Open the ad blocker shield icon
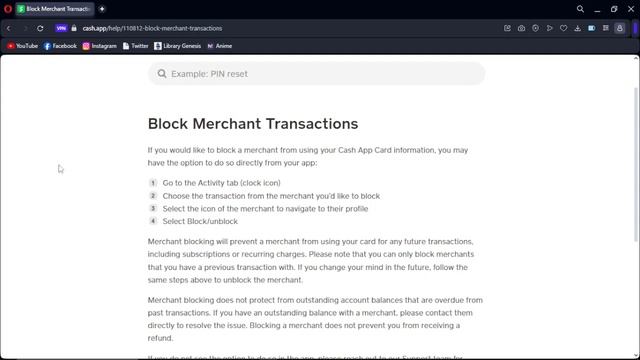 point(536,28)
